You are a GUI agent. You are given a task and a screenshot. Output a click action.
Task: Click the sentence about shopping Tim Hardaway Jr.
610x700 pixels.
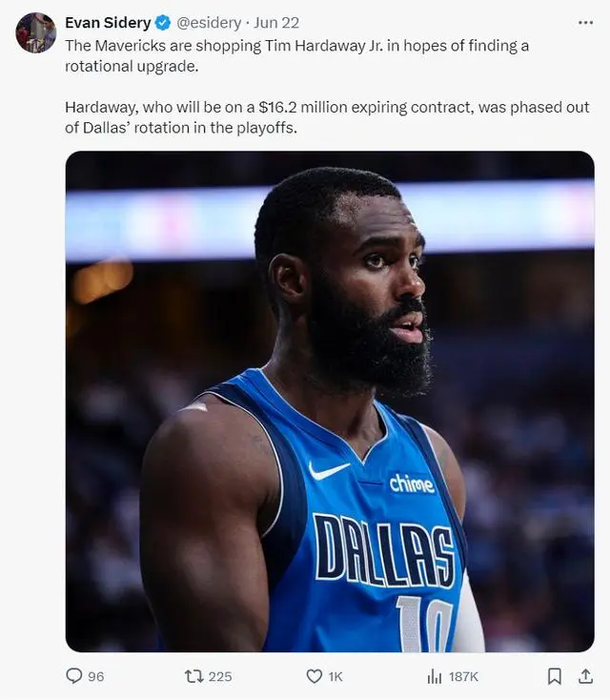point(296,56)
